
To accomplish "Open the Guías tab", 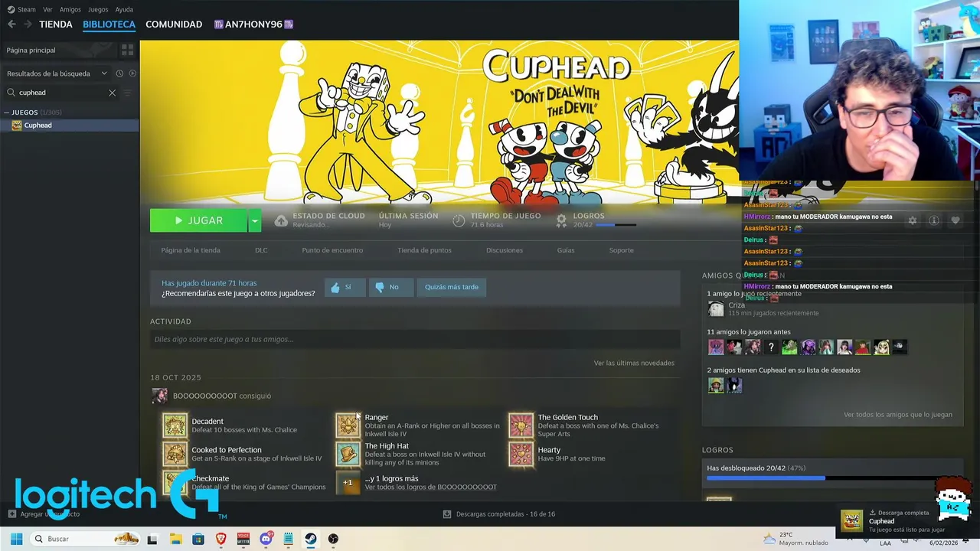I will [x=566, y=250].
